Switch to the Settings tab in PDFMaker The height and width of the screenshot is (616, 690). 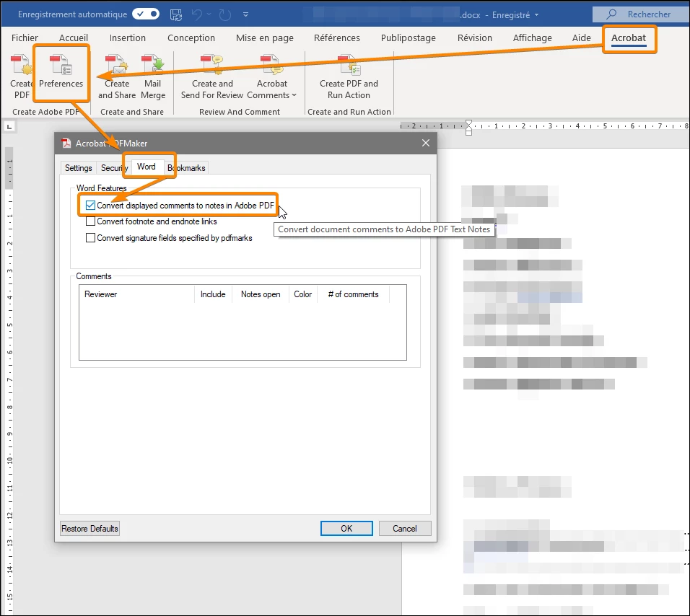(79, 168)
